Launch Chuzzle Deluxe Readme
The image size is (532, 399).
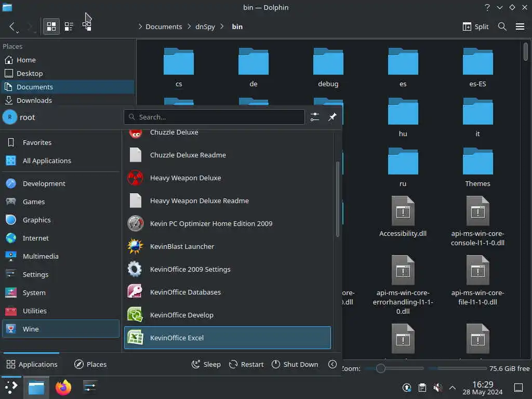pos(228,155)
